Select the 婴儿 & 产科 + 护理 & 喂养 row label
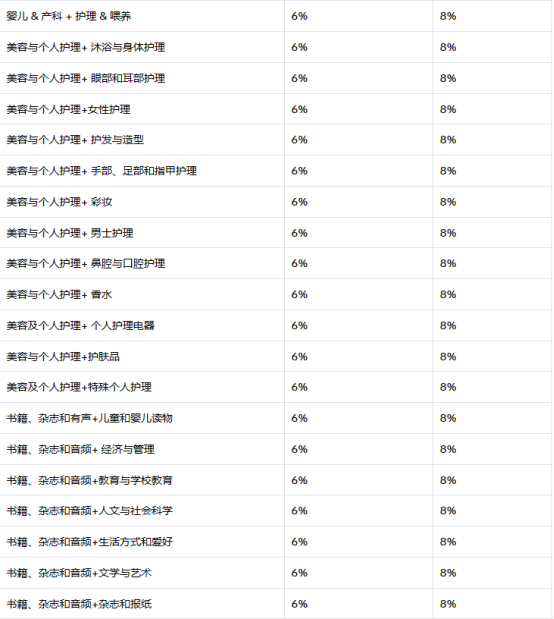 coord(69,16)
